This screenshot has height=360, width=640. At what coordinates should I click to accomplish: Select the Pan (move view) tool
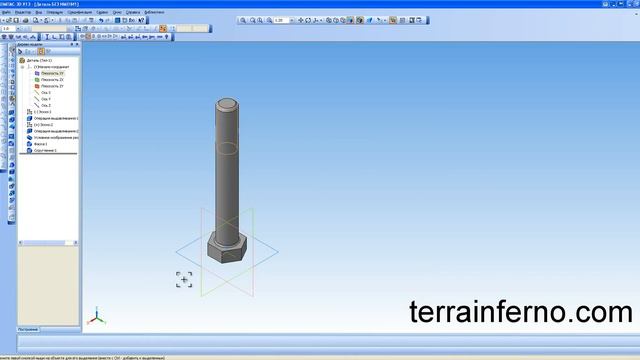pyautogui.click(x=301, y=20)
